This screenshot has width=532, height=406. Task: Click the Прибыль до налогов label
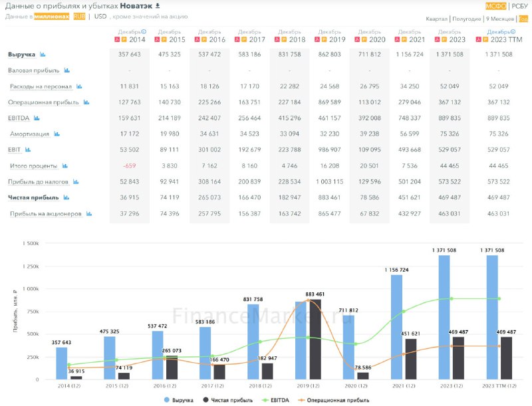tap(38, 181)
